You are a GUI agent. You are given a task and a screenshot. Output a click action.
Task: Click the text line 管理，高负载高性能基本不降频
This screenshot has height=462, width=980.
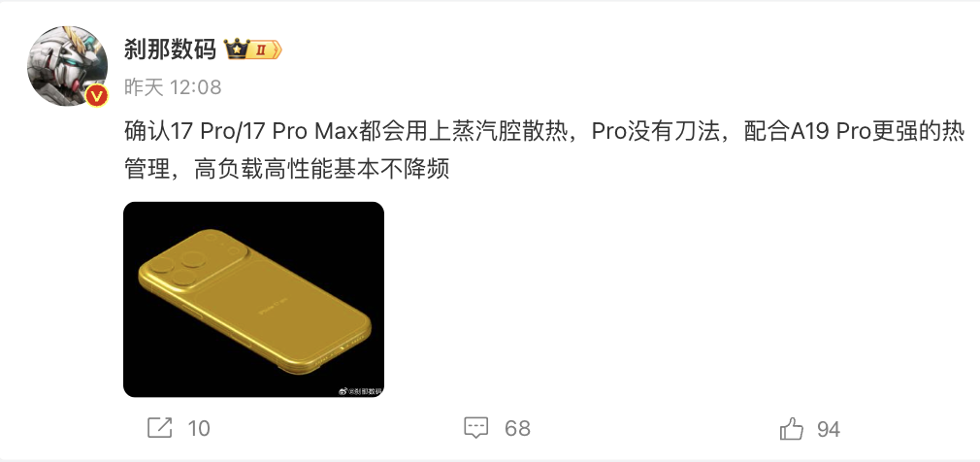(x=287, y=169)
